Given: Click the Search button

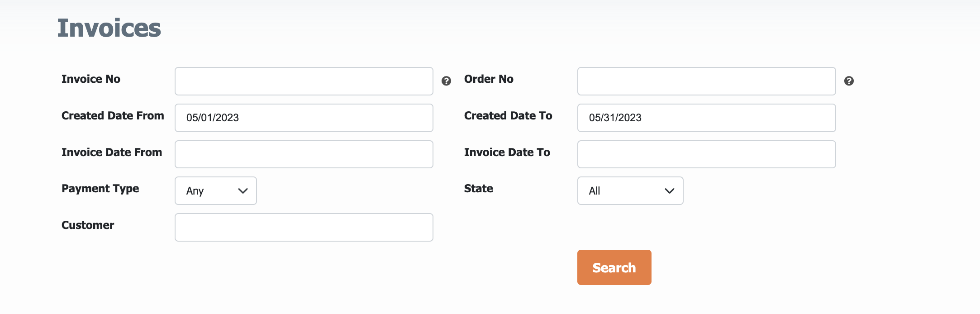Looking at the screenshot, I should [614, 267].
